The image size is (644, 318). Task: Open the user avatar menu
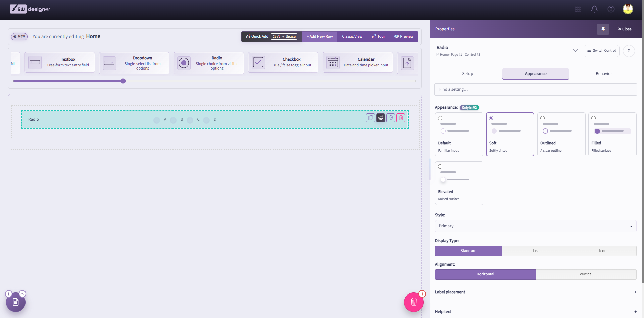tap(628, 9)
